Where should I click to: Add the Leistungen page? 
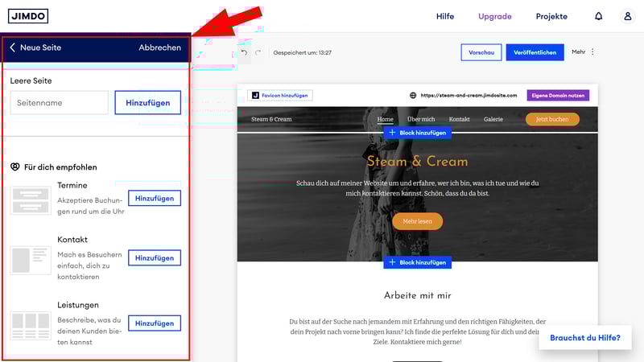click(155, 323)
